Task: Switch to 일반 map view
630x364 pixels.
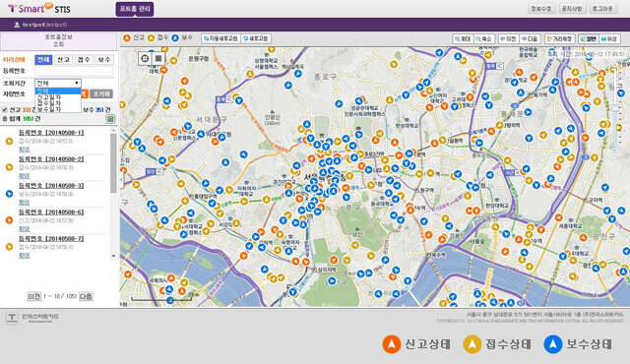Action: tap(589, 39)
